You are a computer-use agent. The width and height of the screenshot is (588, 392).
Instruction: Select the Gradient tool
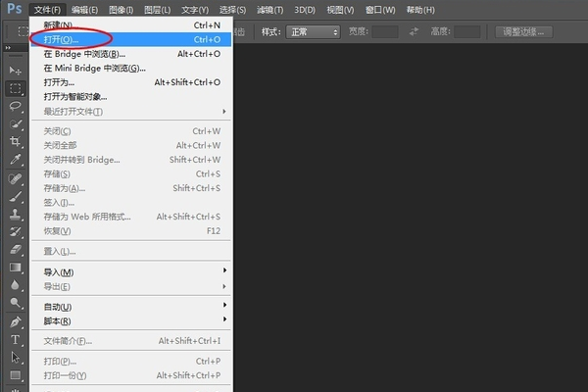[x=16, y=268]
